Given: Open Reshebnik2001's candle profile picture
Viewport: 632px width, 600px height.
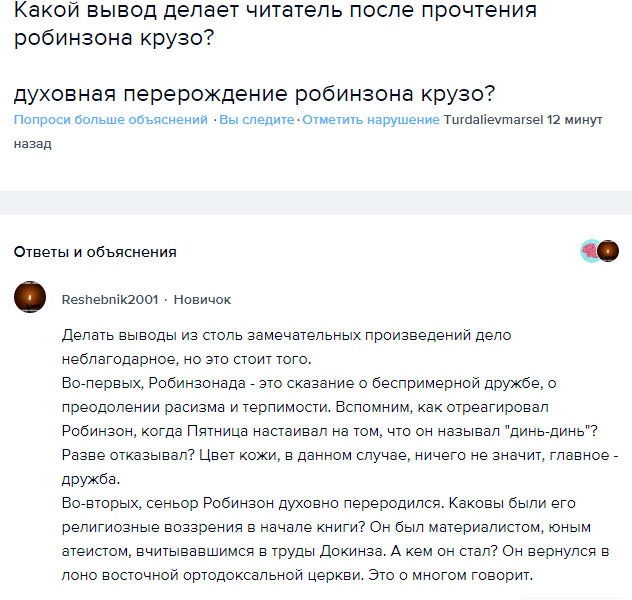Looking at the screenshot, I should point(30,298).
